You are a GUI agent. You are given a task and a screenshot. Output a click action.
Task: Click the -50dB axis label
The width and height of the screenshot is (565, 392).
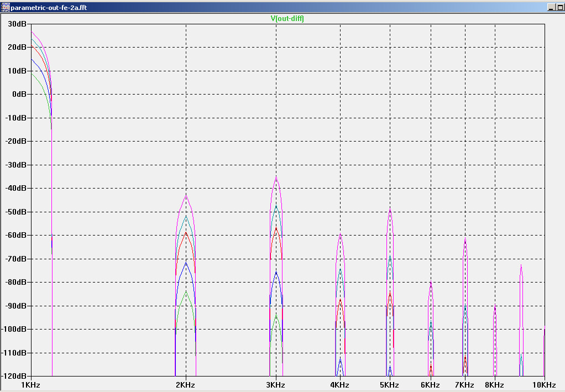click(x=16, y=212)
